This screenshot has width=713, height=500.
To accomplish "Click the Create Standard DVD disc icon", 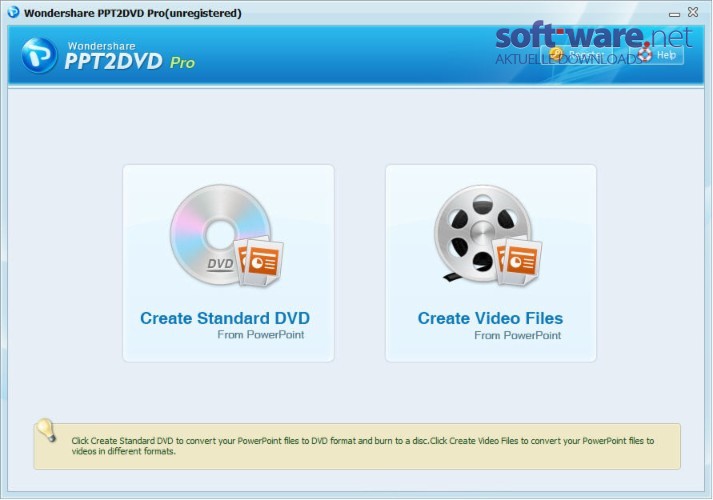I will coord(226,235).
